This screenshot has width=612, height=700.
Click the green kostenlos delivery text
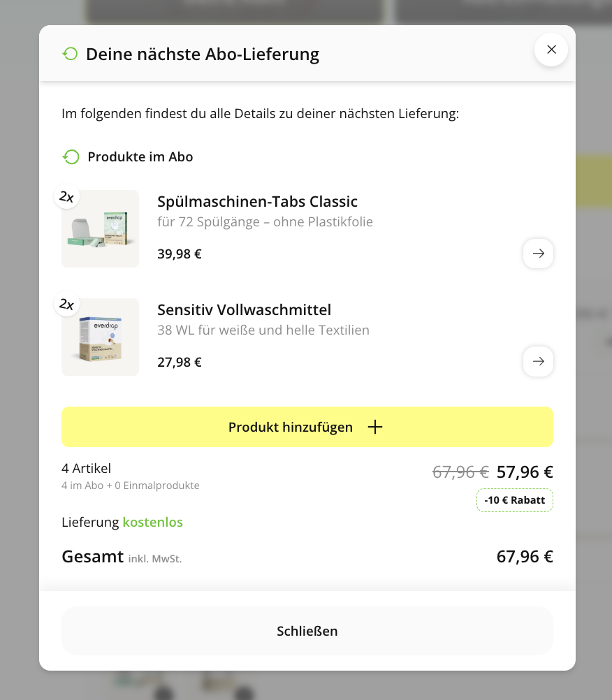click(x=152, y=522)
